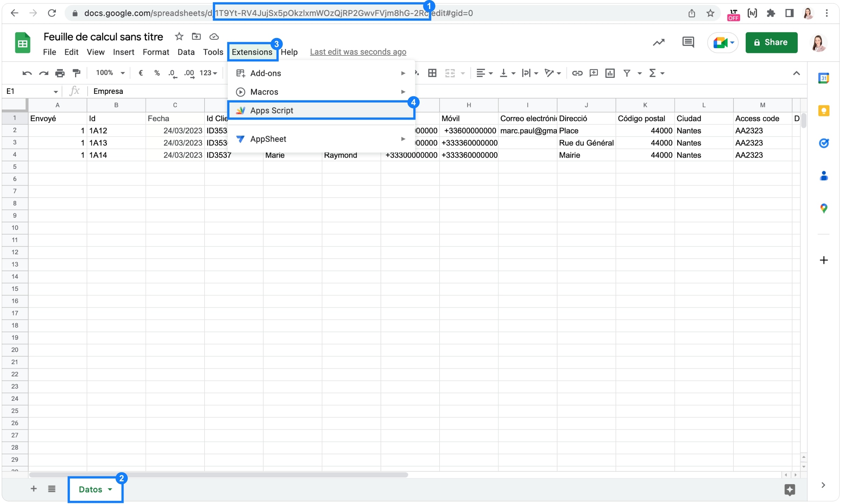
Task: Click cell with marc.paul@gma email
Action: [528, 131]
